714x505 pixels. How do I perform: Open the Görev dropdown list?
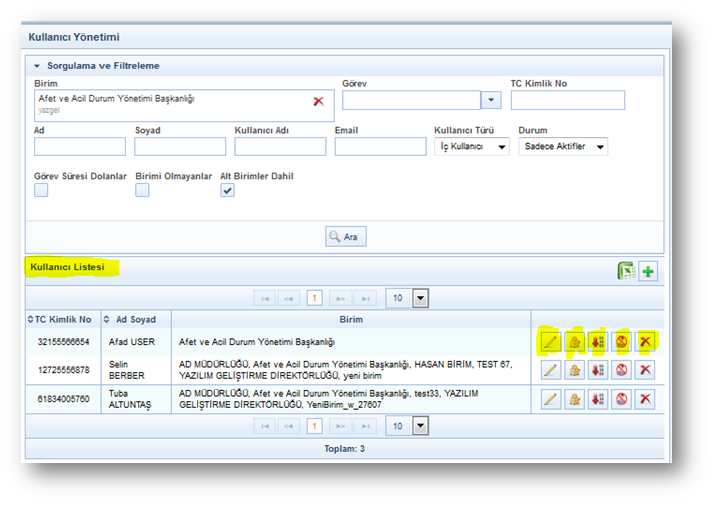(x=490, y=100)
